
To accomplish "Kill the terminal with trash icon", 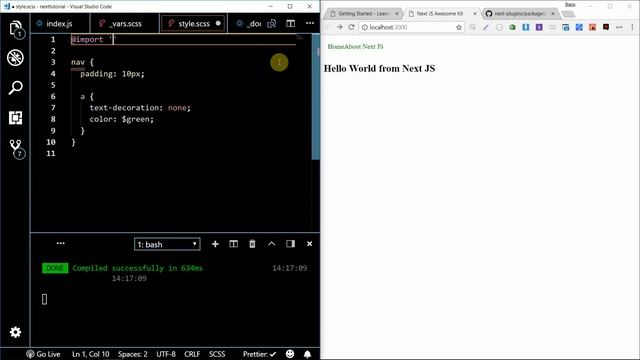I will [x=252, y=244].
